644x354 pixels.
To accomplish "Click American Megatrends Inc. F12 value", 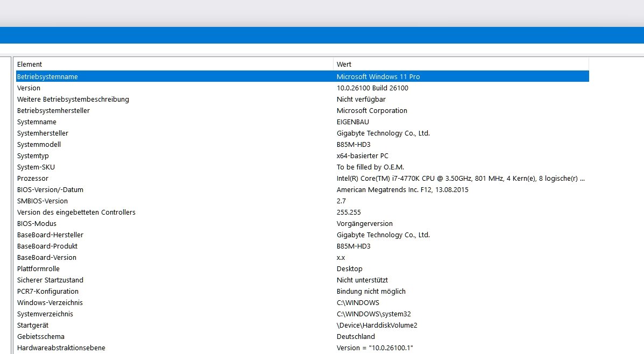I will click(x=402, y=190).
